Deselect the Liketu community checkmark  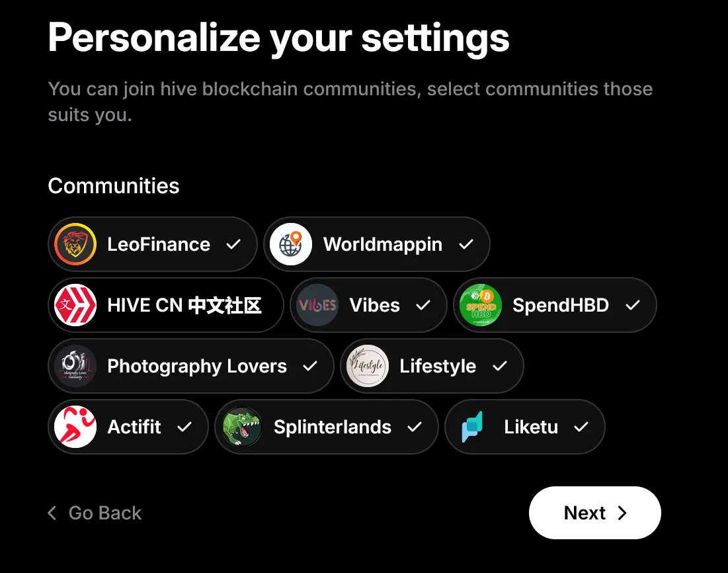(x=581, y=427)
